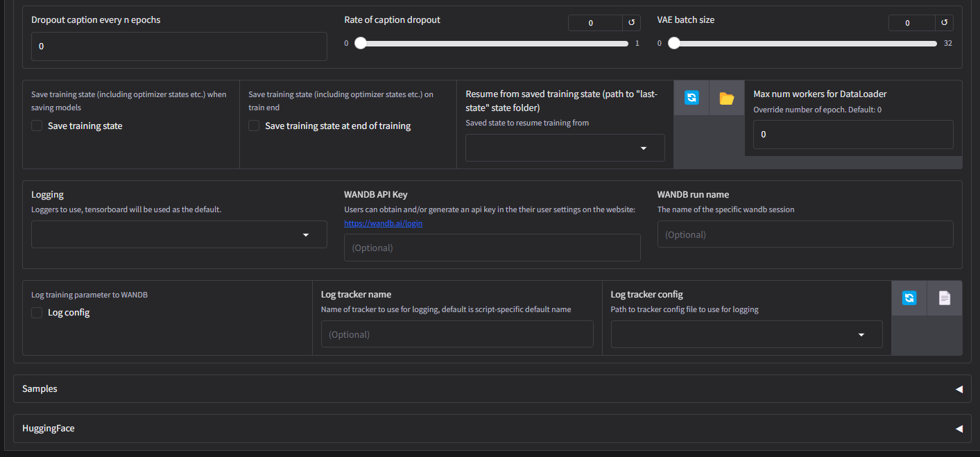Viewport: 980px width, 457px height.
Task: Click the VAE batch size slider handle
Action: [673, 43]
